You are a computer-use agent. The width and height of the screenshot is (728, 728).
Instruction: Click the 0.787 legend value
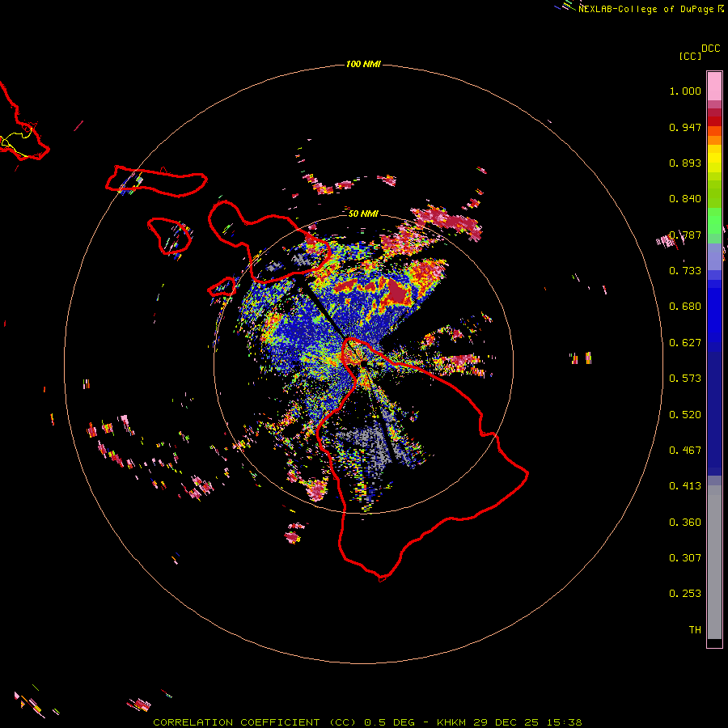[x=685, y=235]
